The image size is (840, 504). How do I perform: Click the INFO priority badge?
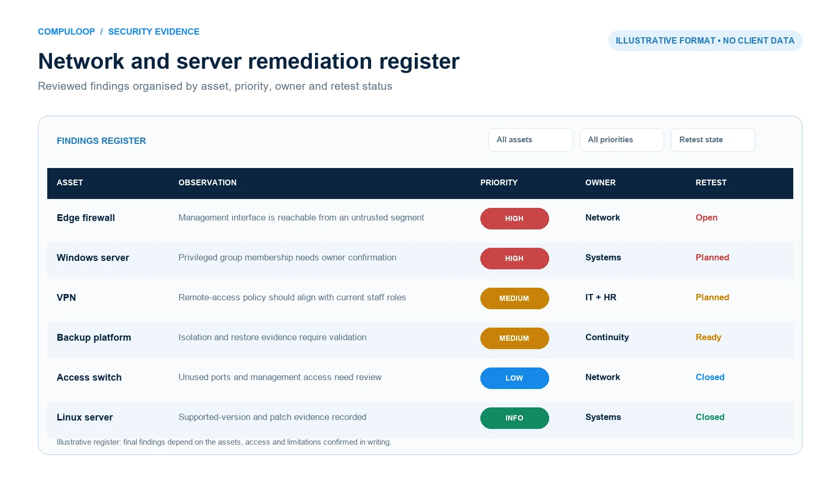click(x=514, y=418)
